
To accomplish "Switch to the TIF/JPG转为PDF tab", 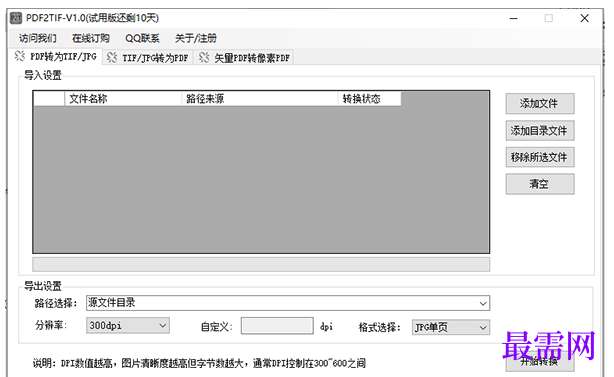I will click(x=148, y=58).
